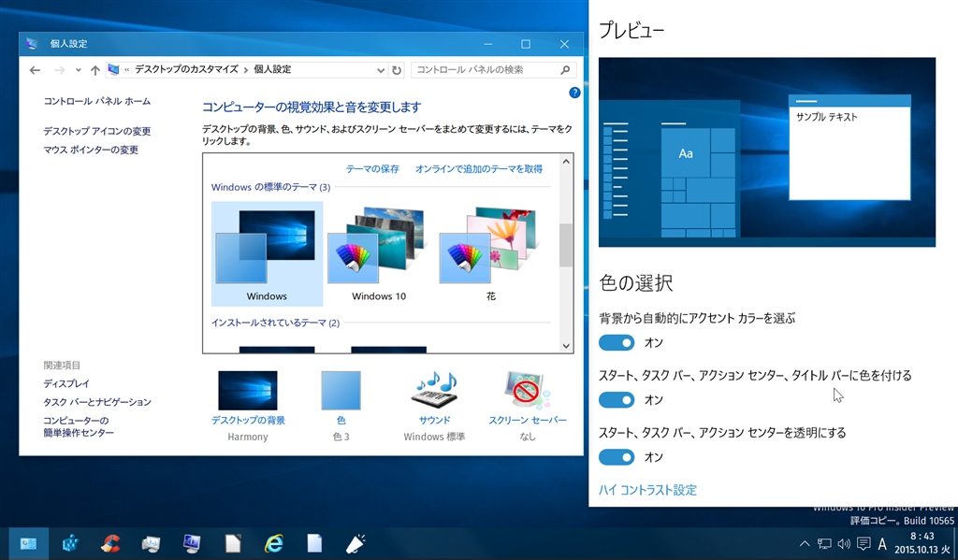Go up one level with up arrow
Screen dimensions: 958x560
click(x=94, y=70)
